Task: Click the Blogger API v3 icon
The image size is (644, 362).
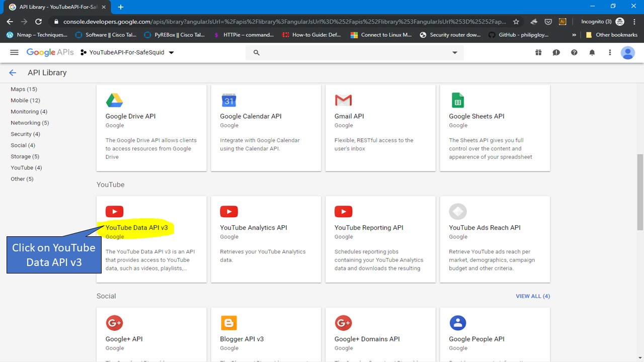Action: pyautogui.click(x=229, y=323)
